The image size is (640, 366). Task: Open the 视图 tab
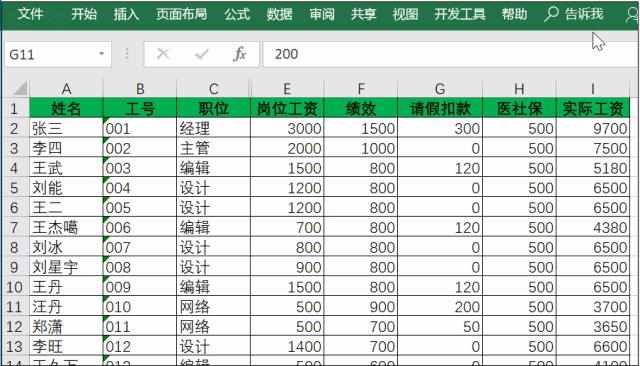point(405,14)
